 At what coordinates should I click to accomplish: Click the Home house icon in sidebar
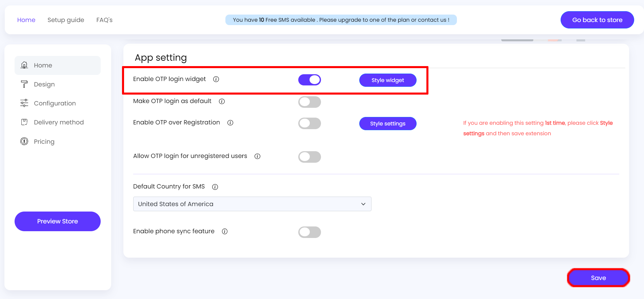tap(24, 65)
